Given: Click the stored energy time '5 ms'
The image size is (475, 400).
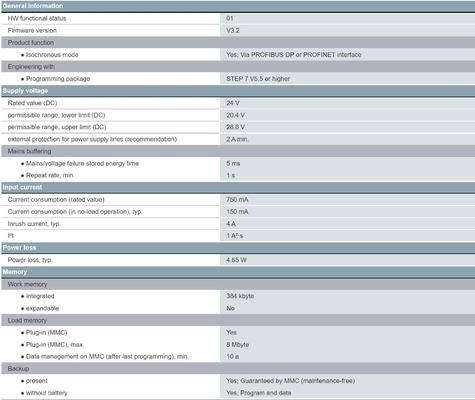Looking at the screenshot, I should [x=233, y=163].
